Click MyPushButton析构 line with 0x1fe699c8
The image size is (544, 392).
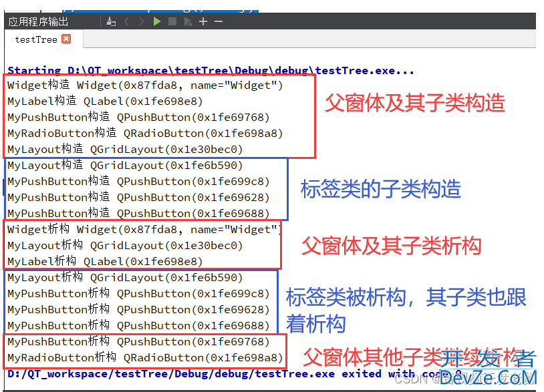tap(138, 293)
